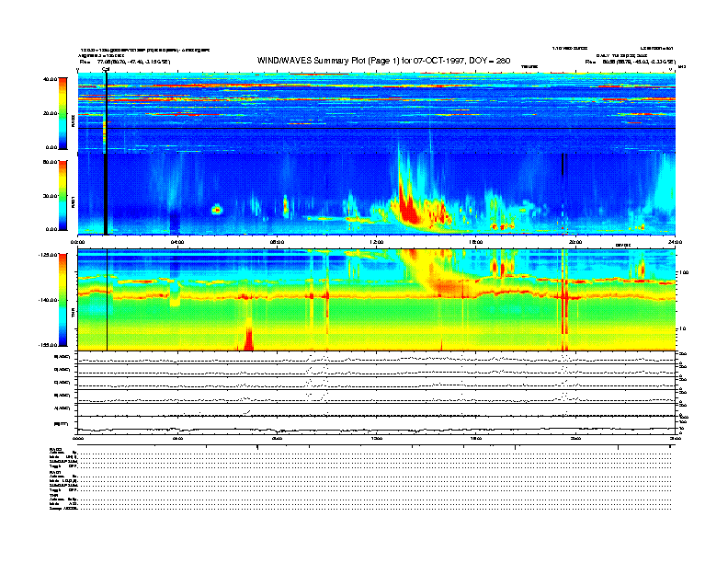Click the 12:00 time label below RAD1
The width and height of the screenshot is (728, 563).
click(377, 242)
